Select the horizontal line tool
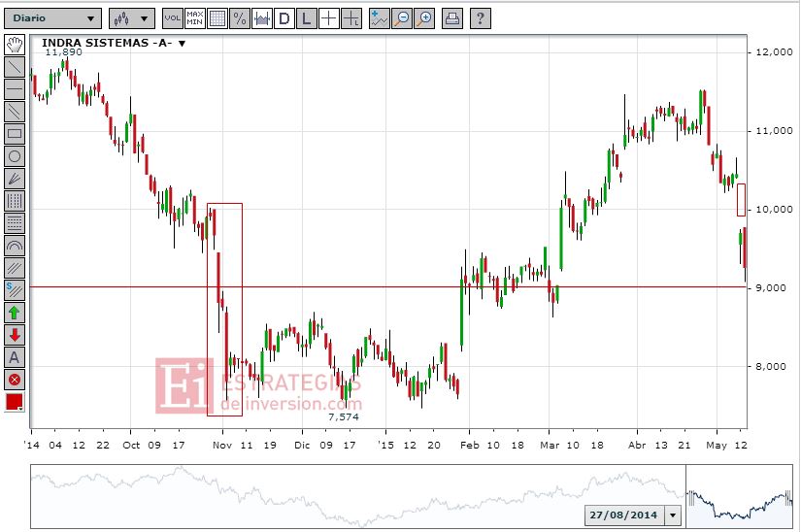Viewport: 801px width, 532px height. coord(15,89)
